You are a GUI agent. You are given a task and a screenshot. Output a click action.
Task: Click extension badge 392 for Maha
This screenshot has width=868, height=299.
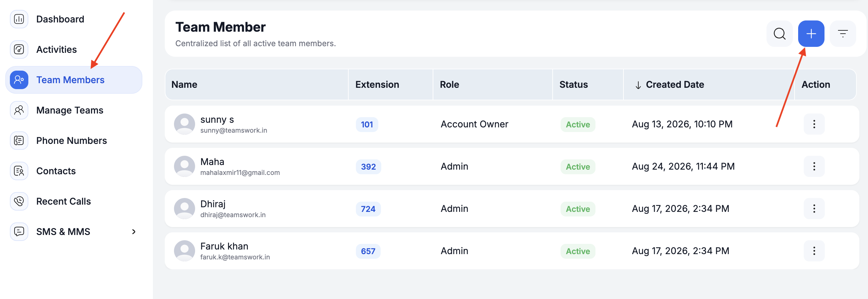pos(368,167)
